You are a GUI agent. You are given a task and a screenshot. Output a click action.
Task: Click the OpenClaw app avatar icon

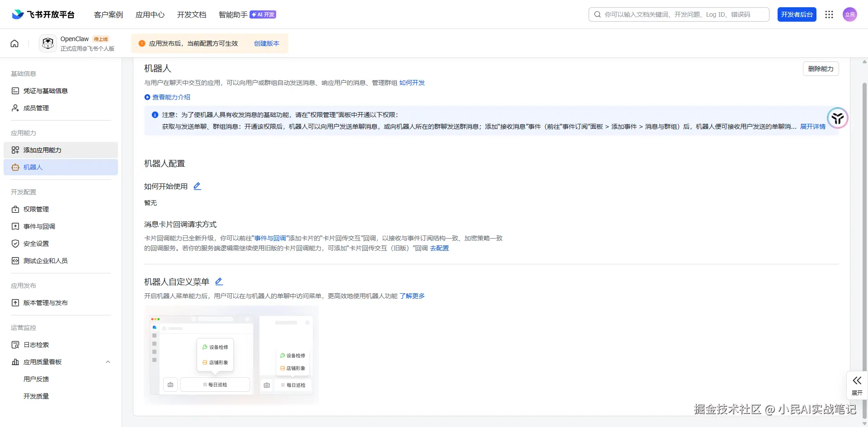(48, 43)
